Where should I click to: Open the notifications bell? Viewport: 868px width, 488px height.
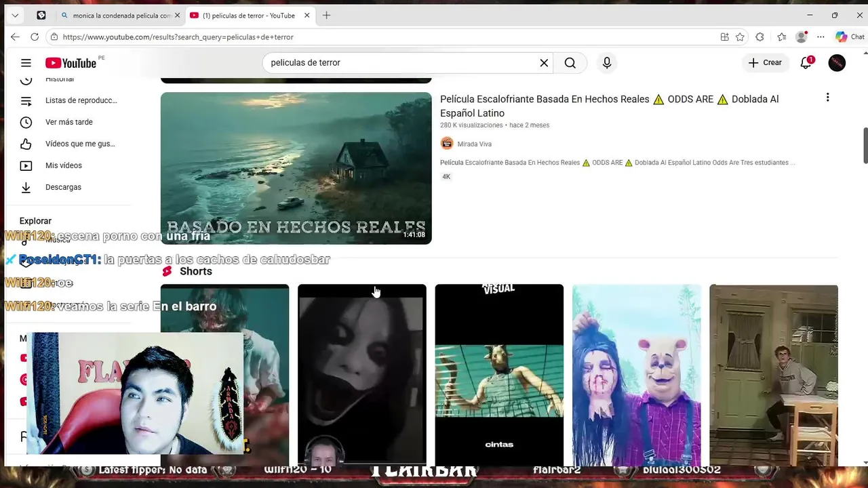pos(806,62)
